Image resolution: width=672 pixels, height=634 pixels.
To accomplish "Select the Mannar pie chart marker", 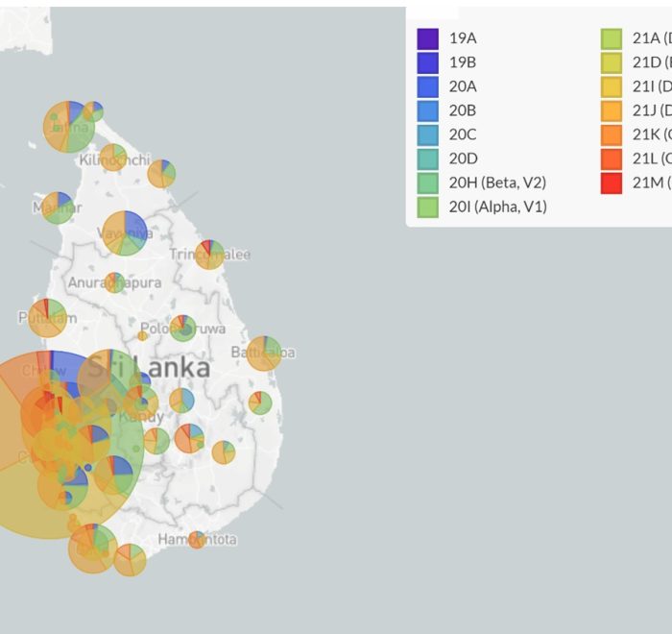I will [x=57, y=207].
